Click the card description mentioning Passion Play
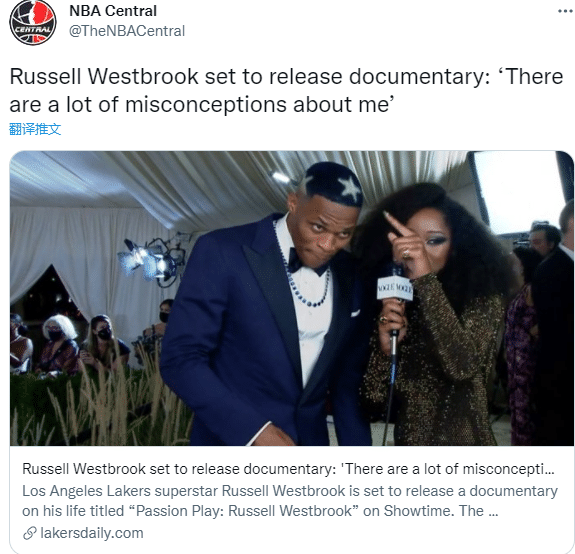The height and width of the screenshot is (554, 575). [290, 501]
